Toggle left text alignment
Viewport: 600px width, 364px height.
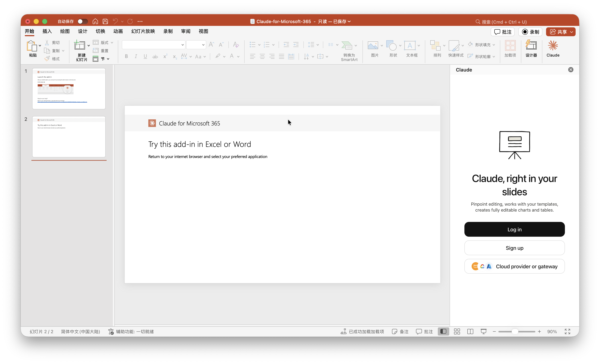coord(253,57)
